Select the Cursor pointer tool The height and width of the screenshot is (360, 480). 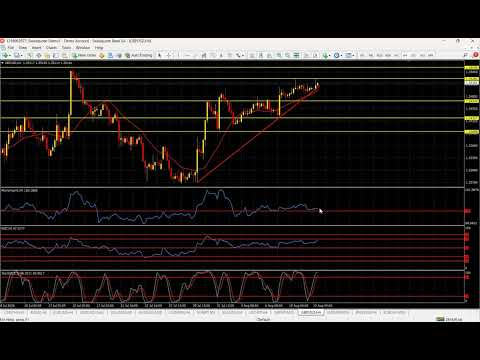[160, 55]
